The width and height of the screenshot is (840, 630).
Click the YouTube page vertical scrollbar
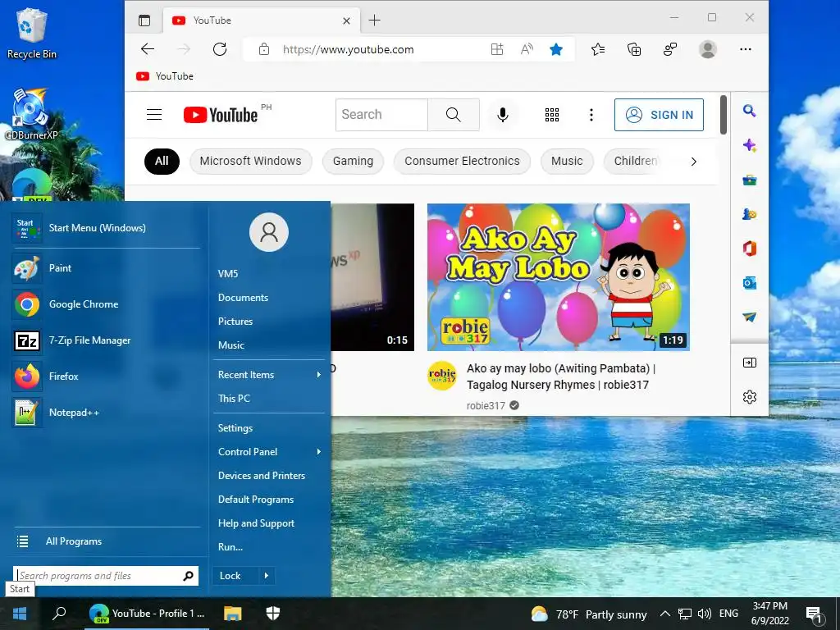coord(724,115)
